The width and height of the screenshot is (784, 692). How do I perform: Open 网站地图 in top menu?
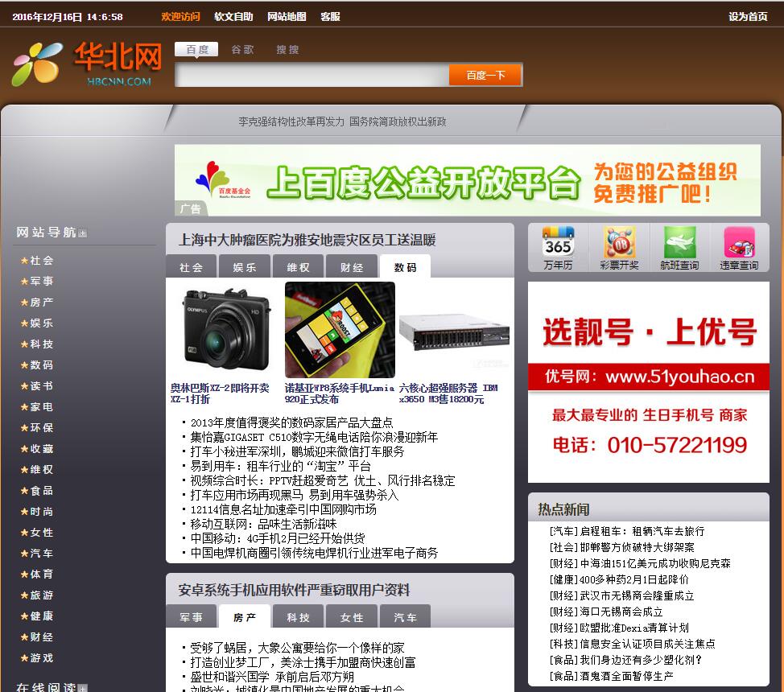coord(287,17)
